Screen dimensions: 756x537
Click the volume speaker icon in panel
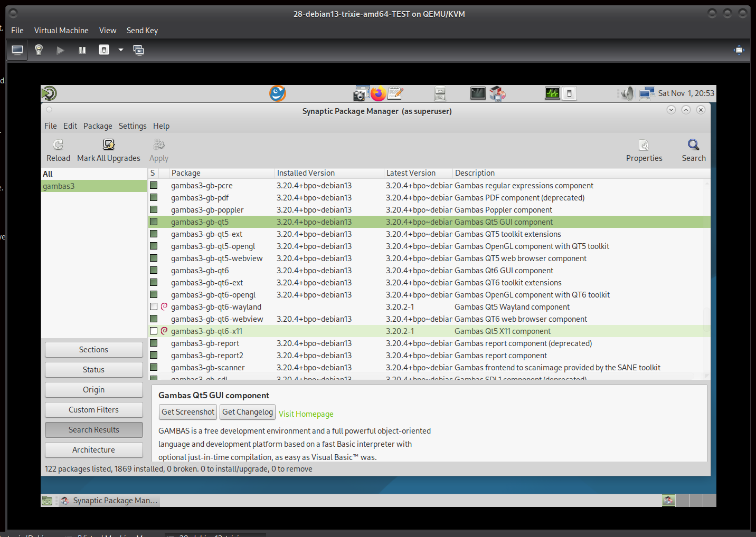(x=627, y=94)
